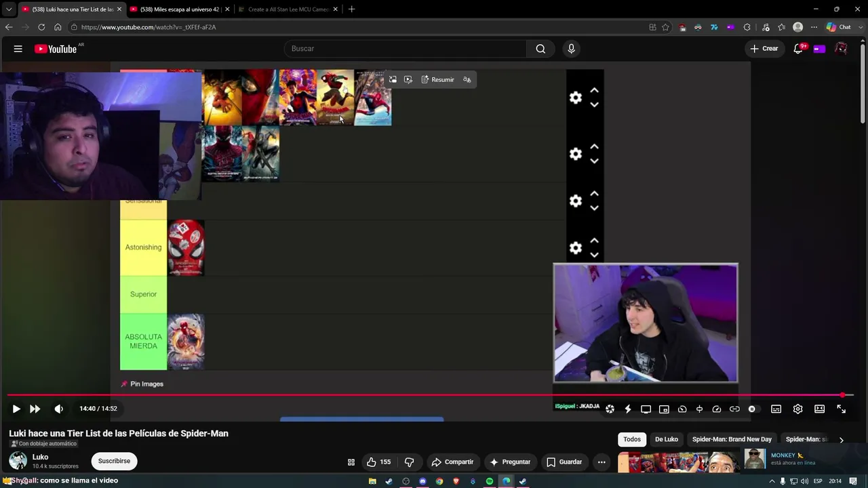Open Discord from the taskbar
The height and width of the screenshot is (488, 868).
(x=422, y=481)
